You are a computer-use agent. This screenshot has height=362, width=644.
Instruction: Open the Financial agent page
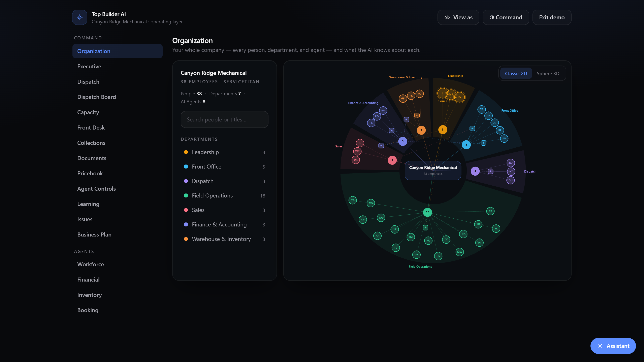(117, 280)
